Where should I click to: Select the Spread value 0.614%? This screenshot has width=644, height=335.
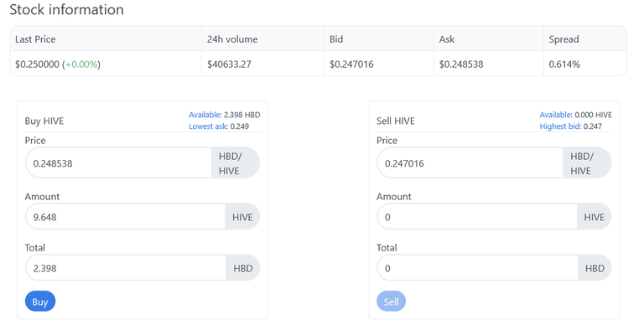coord(564,64)
